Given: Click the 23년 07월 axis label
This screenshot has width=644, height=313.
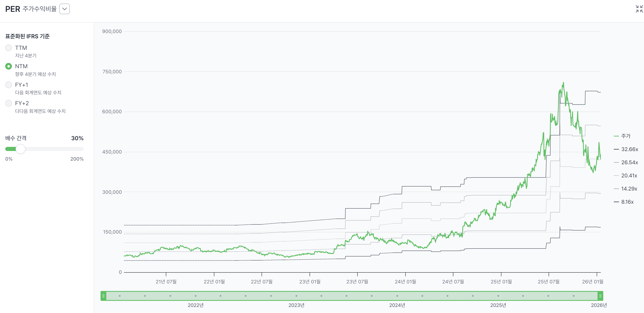Looking at the screenshot, I should tap(357, 282).
